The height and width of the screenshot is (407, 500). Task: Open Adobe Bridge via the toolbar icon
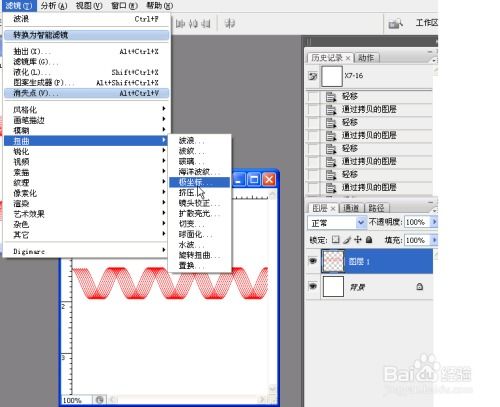(x=395, y=24)
